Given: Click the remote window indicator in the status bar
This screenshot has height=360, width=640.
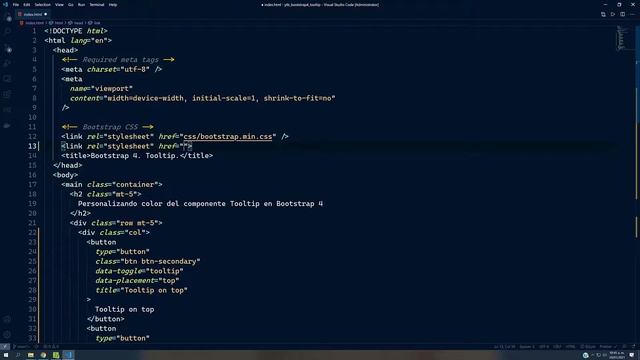Looking at the screenshot, I should pyautogui.click(x=4, y=347).
